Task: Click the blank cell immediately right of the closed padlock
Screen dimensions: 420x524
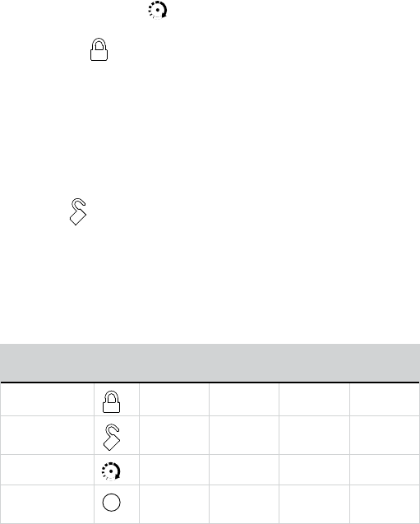Action: point(174,399)
